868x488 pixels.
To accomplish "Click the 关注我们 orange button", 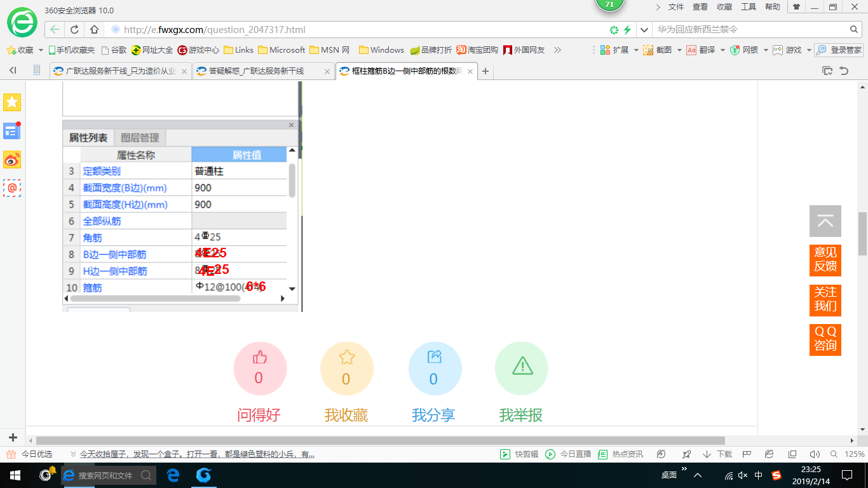I will (825, 300).
